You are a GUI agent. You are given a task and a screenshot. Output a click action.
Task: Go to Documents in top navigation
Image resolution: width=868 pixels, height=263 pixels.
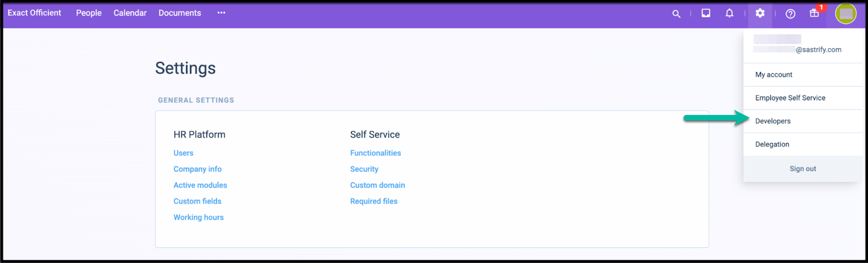pos(180,13)
